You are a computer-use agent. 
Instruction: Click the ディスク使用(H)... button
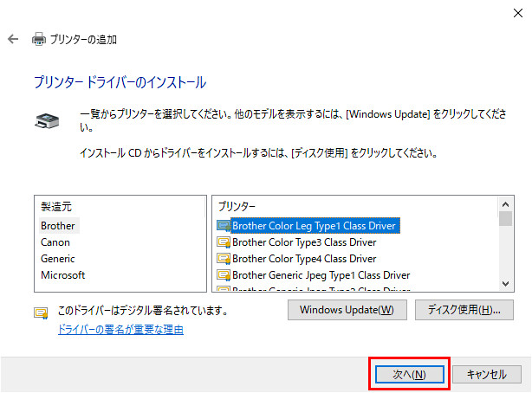click(x=464, y=310)
